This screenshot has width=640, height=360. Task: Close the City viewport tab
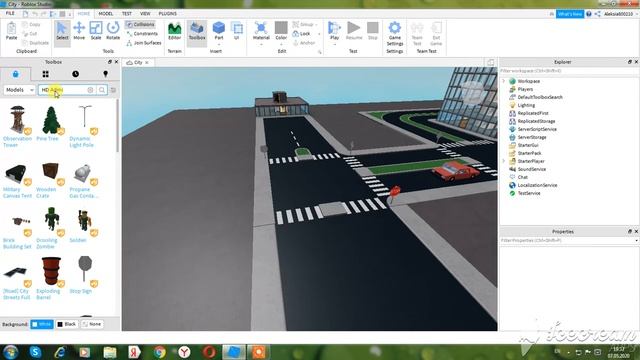[x=147, y=62]
